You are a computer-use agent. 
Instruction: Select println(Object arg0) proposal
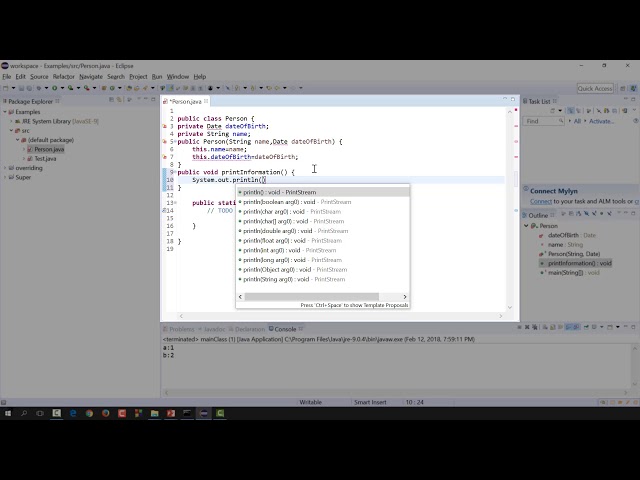pyautogui.click(x=322, y=269)
